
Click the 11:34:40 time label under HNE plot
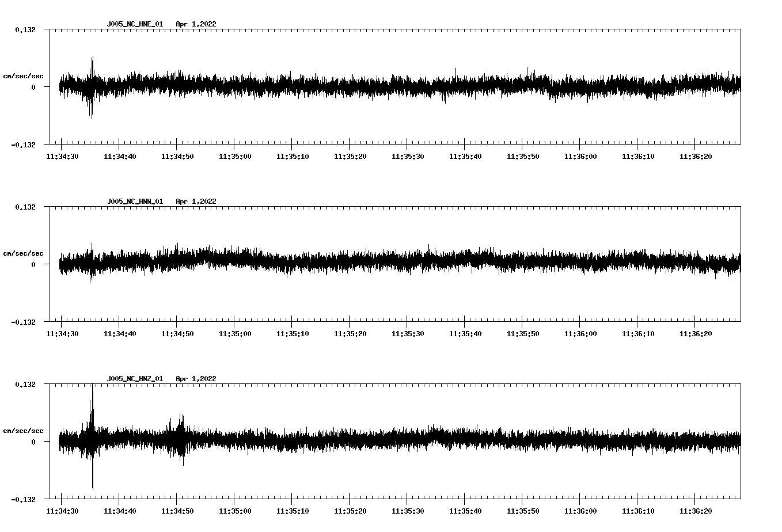point(120,157)
